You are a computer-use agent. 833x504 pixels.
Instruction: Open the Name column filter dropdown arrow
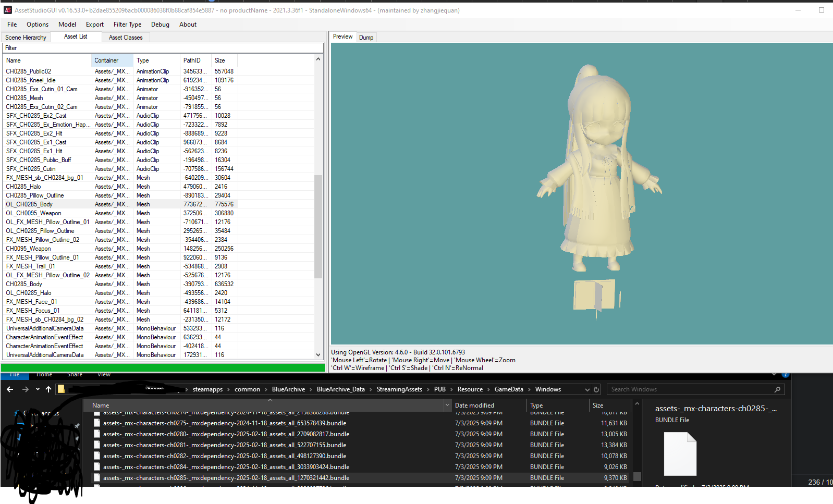tap(447, 405)
